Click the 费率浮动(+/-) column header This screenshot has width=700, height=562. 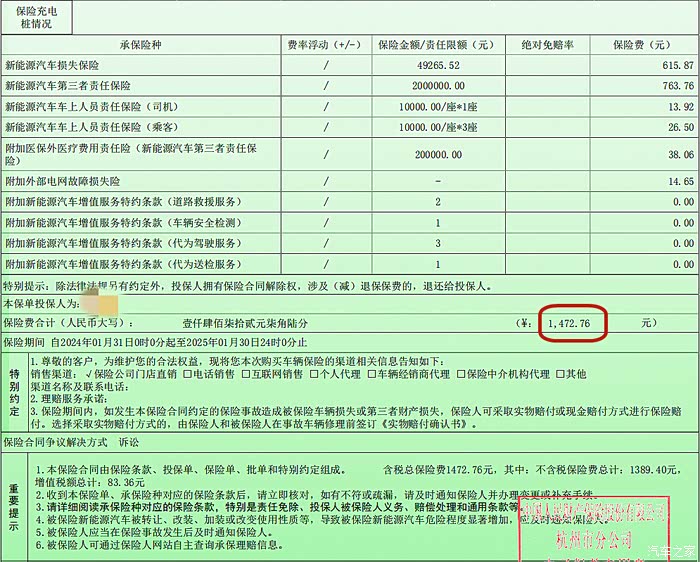[x=326, y=45]
